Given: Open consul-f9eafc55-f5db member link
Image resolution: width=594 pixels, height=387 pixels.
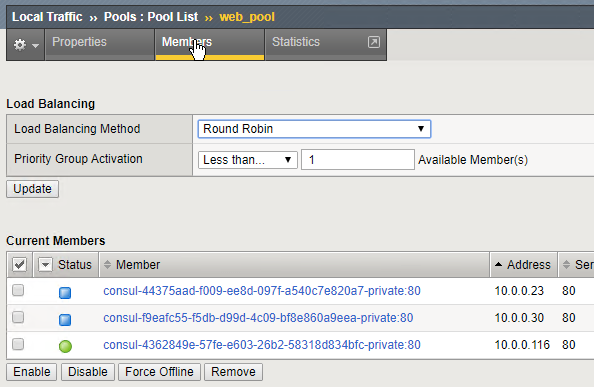Looking at the screenshot, I should point(258,318).
